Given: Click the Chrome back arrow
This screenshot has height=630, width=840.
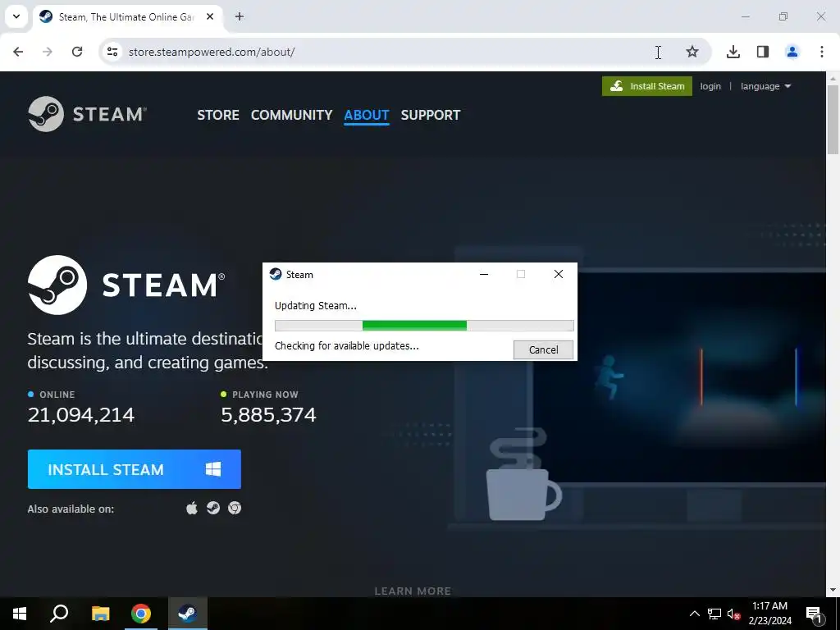Looking at the screenshot, I should 18,52.
